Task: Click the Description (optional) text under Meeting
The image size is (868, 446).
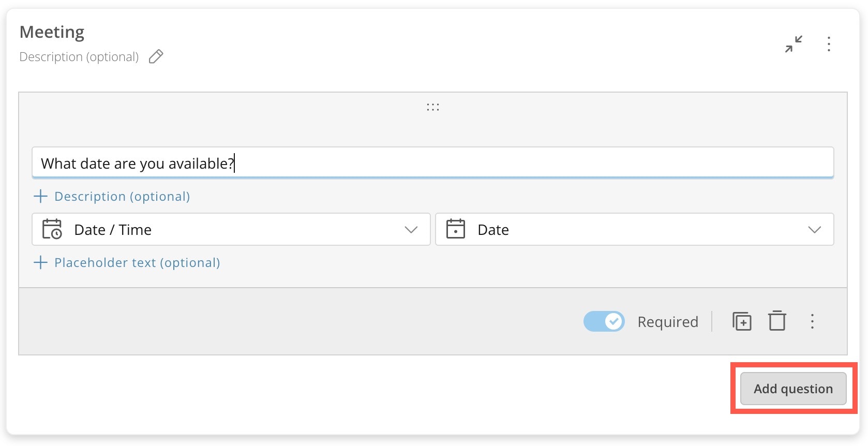Action: point(79,56)
